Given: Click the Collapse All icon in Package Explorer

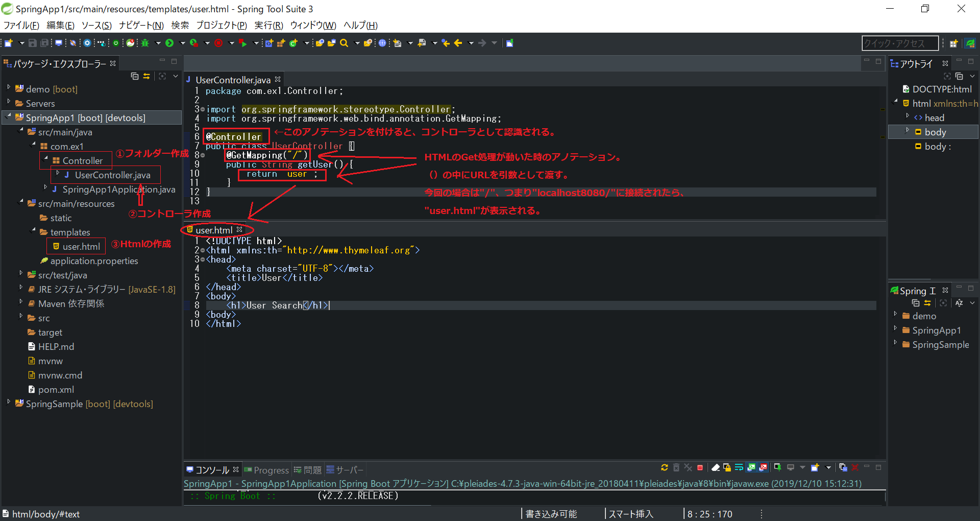Looking at the screenshot, I should [135, 76].
